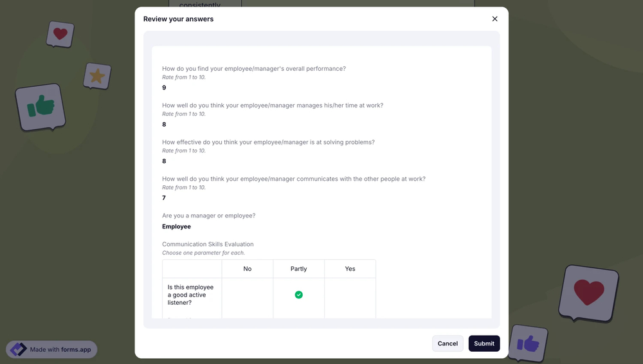
Task: Click the large red heart sticker
Action: point(588,293)
